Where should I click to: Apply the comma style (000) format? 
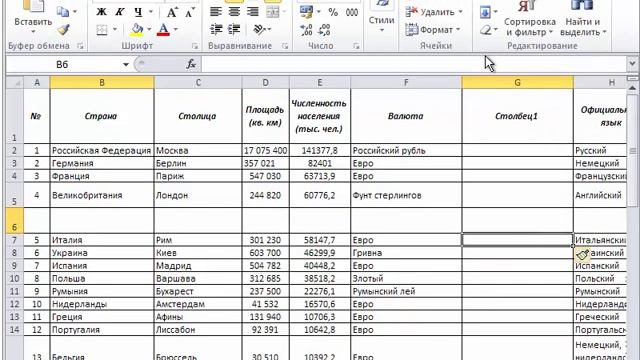click(352, 12)
